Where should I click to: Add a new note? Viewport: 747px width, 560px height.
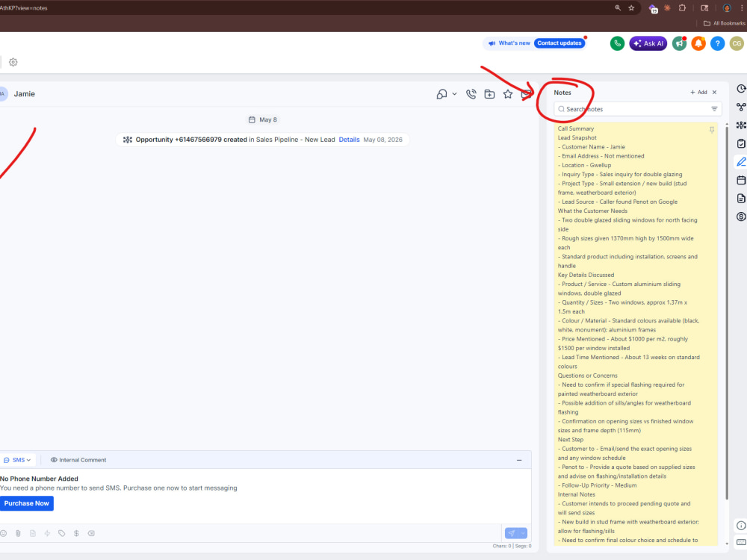(698, 93)
